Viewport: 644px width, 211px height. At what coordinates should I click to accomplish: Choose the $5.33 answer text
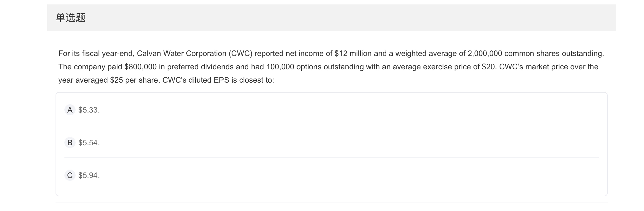(89, 110)
